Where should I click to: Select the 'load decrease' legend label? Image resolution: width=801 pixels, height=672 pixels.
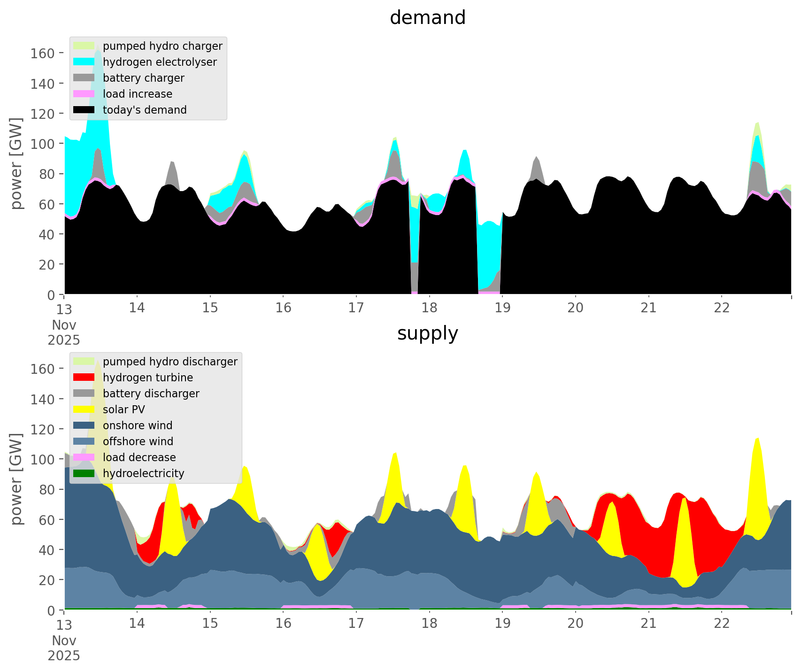[x=139, y=457]
